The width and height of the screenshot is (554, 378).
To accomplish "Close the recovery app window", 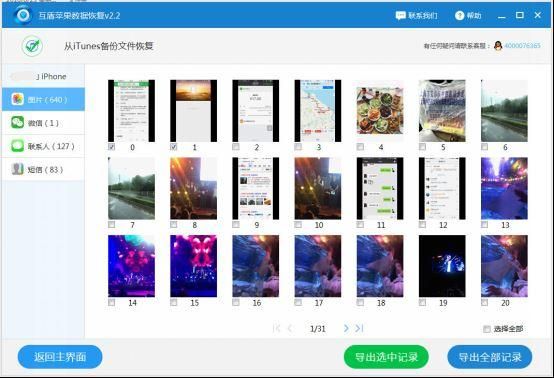I will coord(538,15).
